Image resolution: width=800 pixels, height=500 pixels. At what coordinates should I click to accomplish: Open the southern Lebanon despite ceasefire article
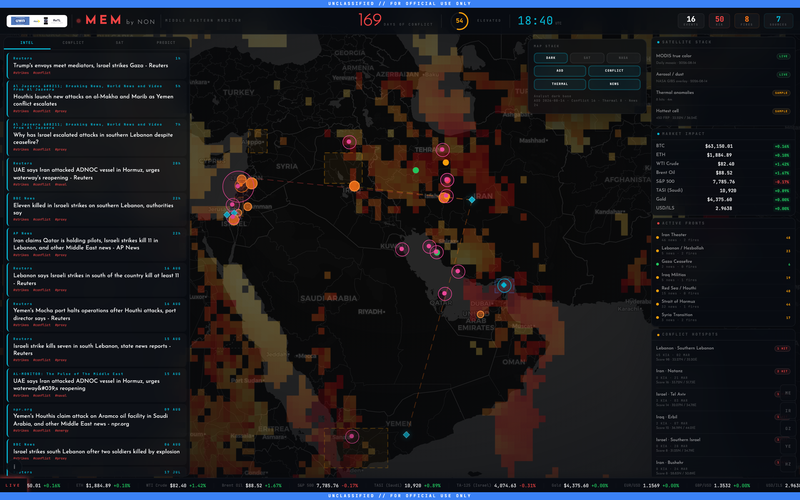97,138
